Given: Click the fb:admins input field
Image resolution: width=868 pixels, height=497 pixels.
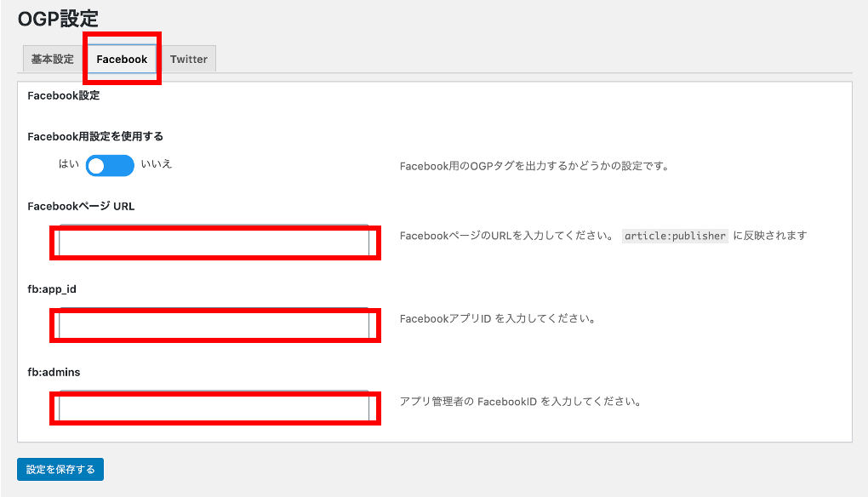Looking at the screenshot, I should point(214,408).
